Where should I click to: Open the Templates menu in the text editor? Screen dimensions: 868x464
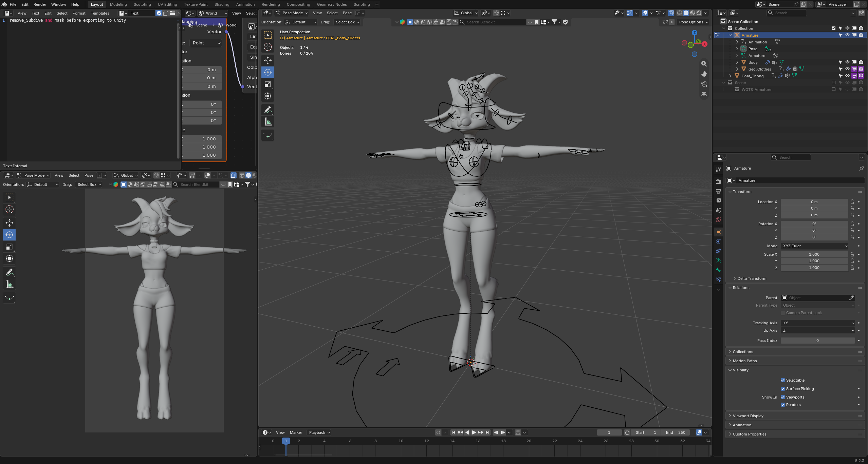[x=100, y=13]
